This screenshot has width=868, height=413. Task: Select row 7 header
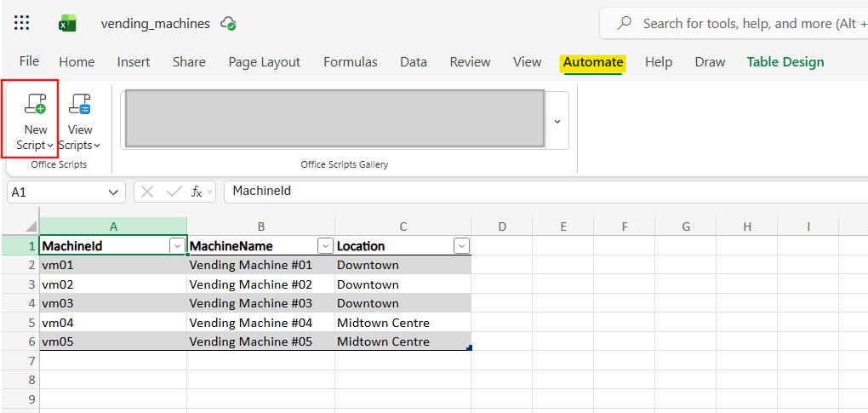[20, 361]
